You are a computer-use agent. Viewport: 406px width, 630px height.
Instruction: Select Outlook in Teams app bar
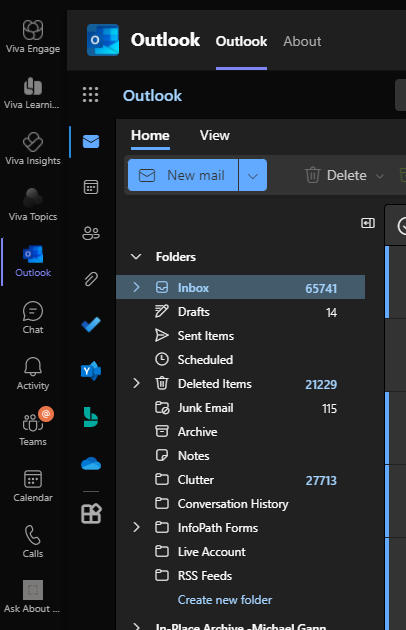33,261
